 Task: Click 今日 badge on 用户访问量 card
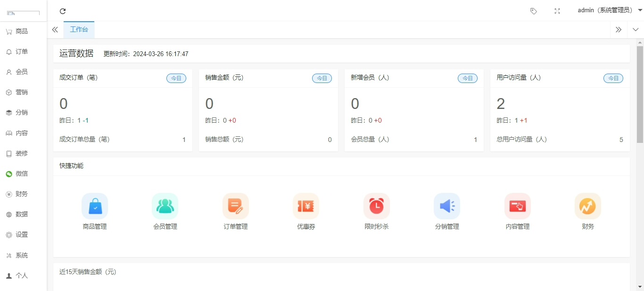(x=613, y=78)
